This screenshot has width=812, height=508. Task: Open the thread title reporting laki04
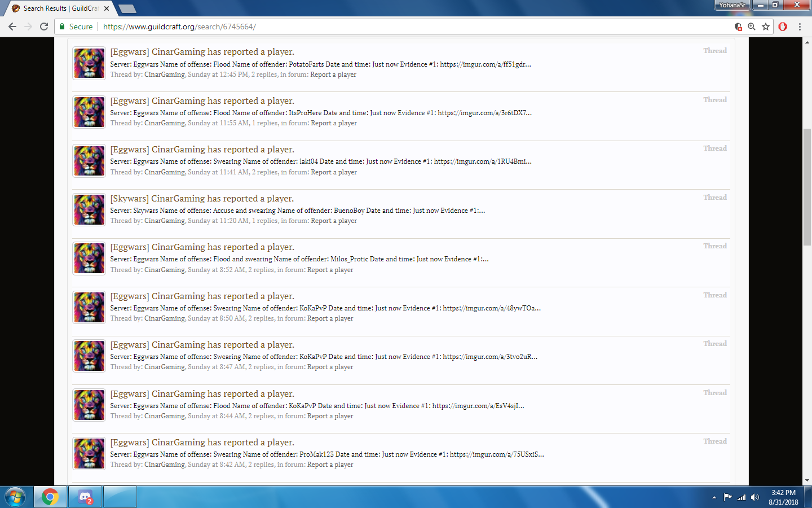point(202,150)
